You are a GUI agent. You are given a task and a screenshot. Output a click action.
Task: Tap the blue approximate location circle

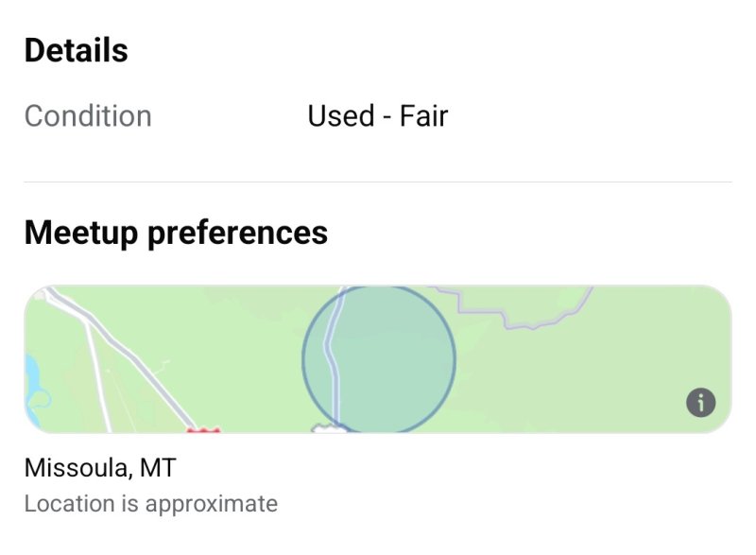pos(379,358)
